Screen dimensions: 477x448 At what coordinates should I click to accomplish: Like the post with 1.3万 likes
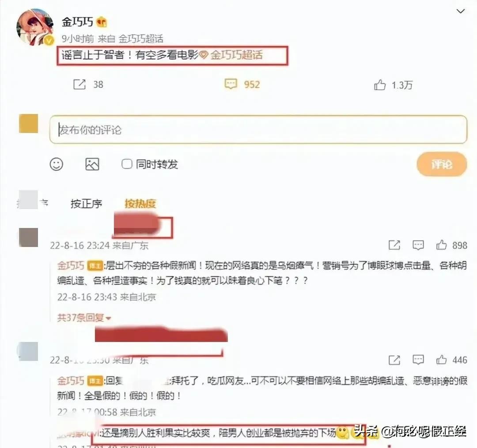click(380, 85)
